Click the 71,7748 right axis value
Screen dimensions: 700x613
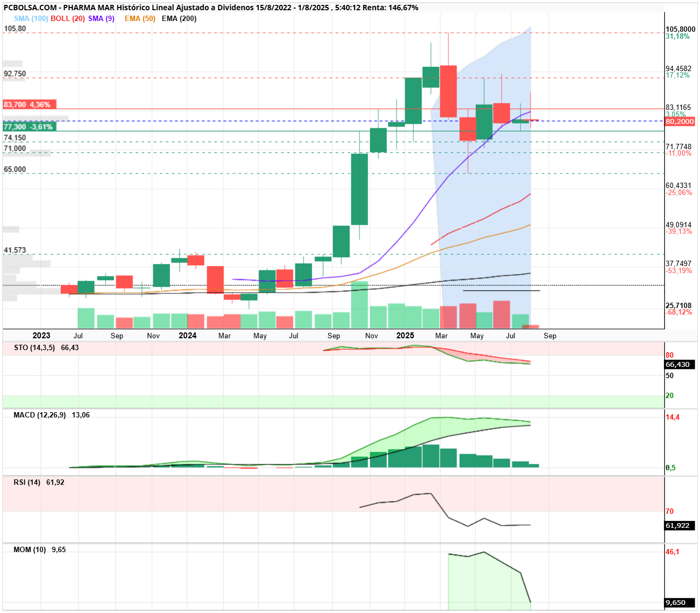pyautogui.click(x=678, y=147)
